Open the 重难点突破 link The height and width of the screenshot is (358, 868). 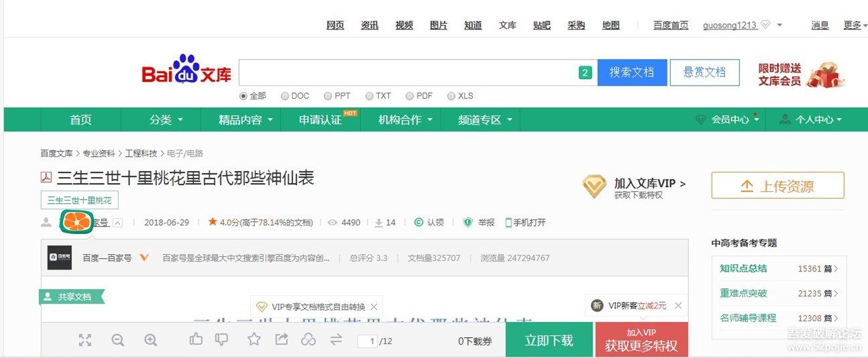(x=743, y=293)
